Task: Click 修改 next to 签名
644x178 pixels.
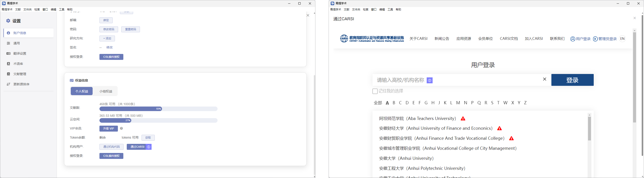Action: 109,48
